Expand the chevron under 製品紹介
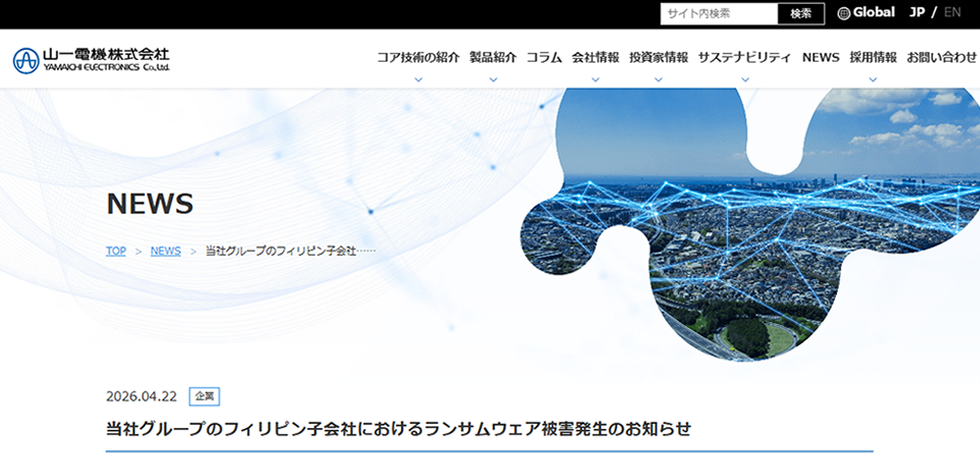The height and width of the screenshot is (475, 980). (493, 79)
